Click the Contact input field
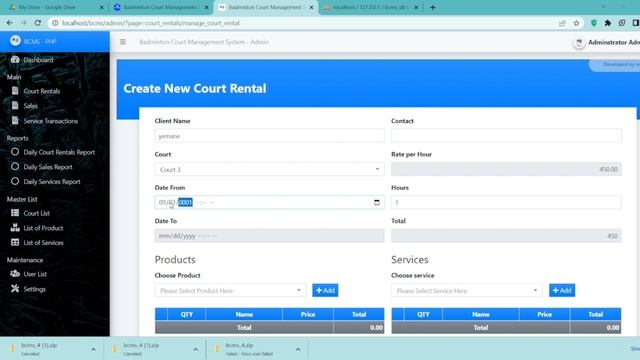Viewport: 640px width, 360px height. [506, 136]
